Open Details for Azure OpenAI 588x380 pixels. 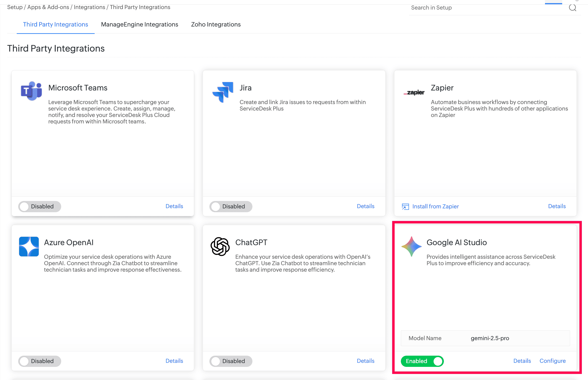[174, 361]
